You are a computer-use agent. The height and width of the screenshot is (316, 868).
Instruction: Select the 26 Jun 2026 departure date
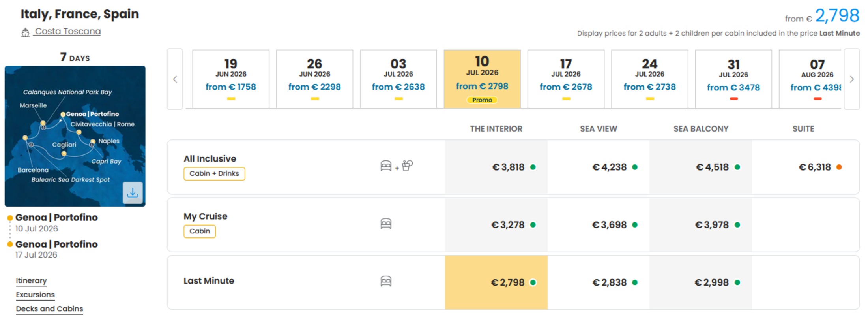[x=314, y=79]
